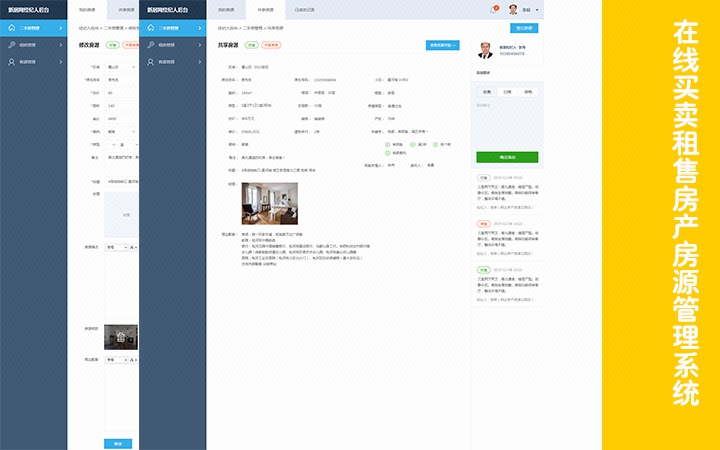
Task: Click green status badge beside 修改房源 heading
Action: (x=112, y=45)
